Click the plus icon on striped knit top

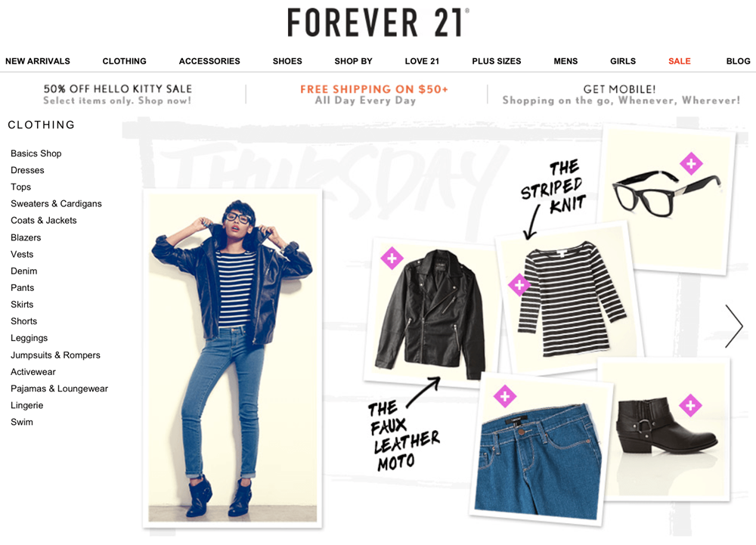519,285
